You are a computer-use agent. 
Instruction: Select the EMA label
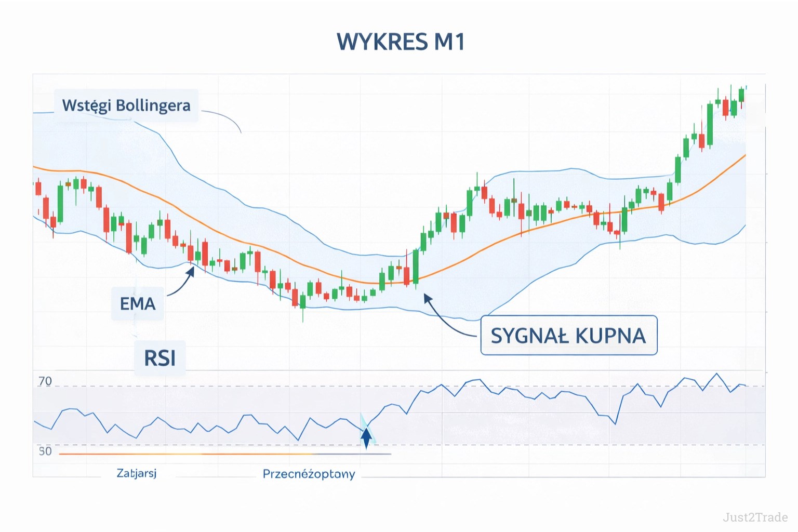click(x=138, y=303)
